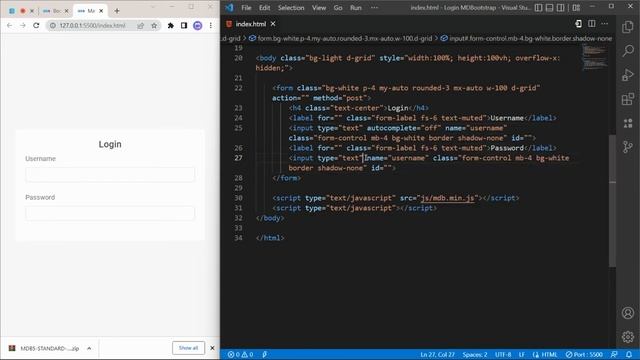Screen dimensions: 640x360
Task: Open the View menu
Action: (x=319, y=7)
